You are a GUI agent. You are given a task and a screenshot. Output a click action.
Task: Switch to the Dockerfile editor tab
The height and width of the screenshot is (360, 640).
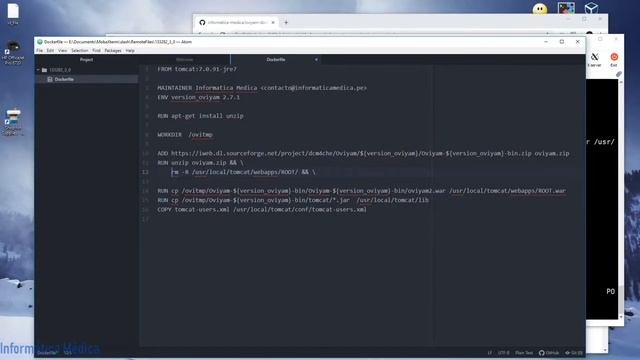pyautogui.click(x=276, y=60)
